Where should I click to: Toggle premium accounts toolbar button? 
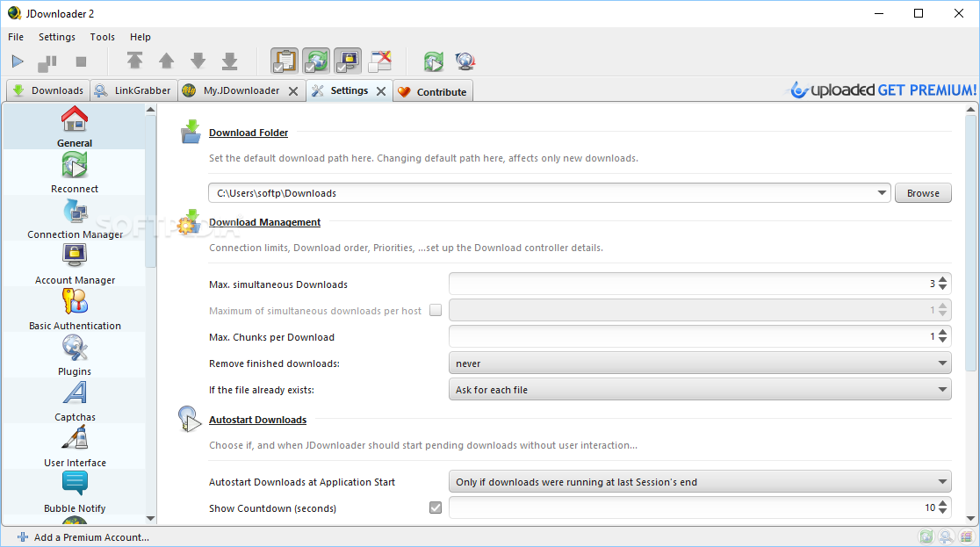click(348, 61)
